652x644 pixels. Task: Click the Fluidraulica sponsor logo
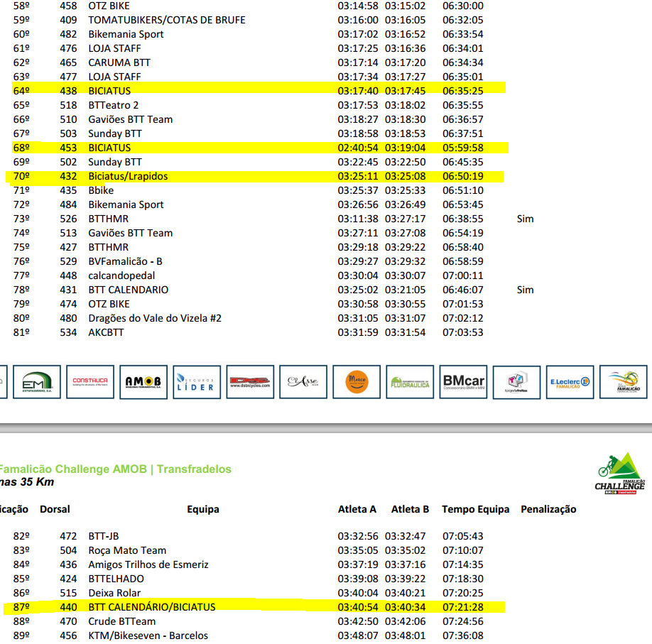410,382
